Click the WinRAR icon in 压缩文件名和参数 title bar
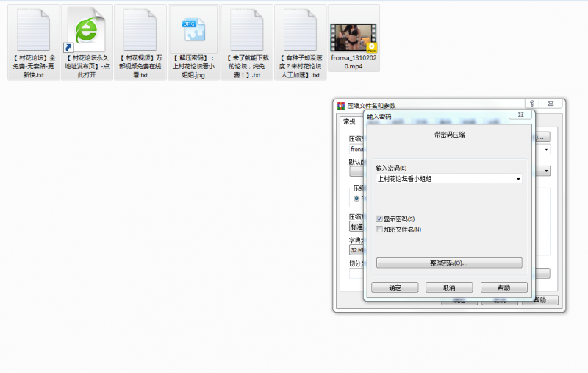This screenshot has width=588, height=373. click(x=340, y=106)
